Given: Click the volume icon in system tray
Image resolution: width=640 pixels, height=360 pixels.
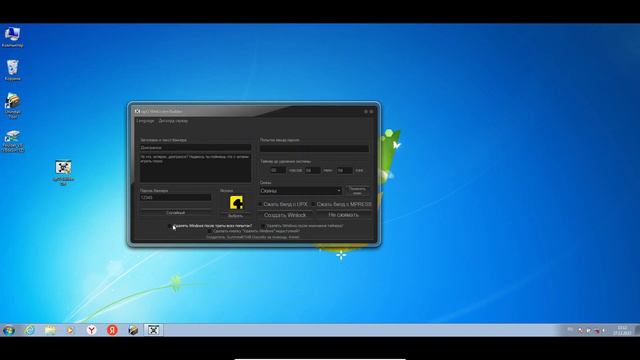Looking at the screenshot, I should [604, 330].
